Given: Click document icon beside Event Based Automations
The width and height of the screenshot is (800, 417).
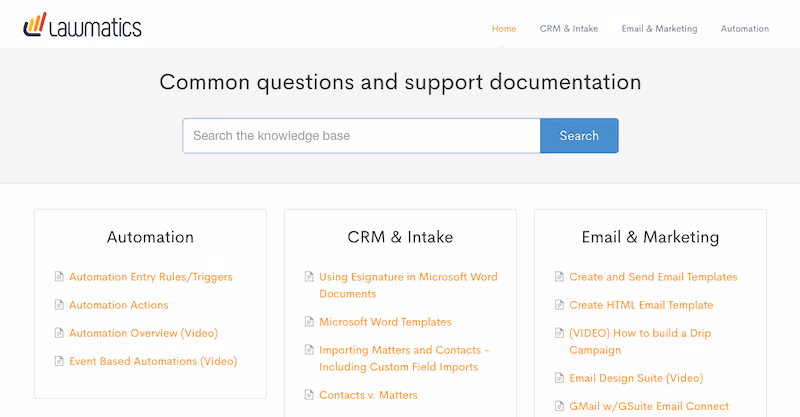Looking at the screenshot, I should [59, 361].
